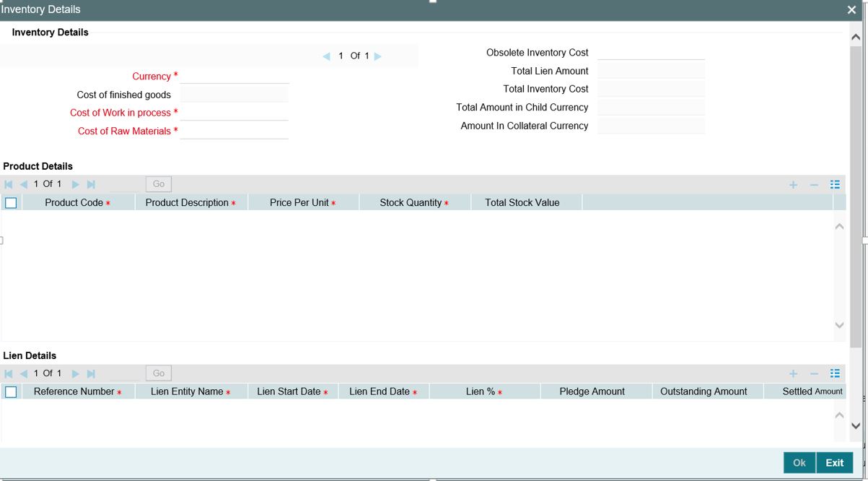Click the Lien End Date column header
The width and height of the screenshot is (868, 481).
tap(384, 391)
